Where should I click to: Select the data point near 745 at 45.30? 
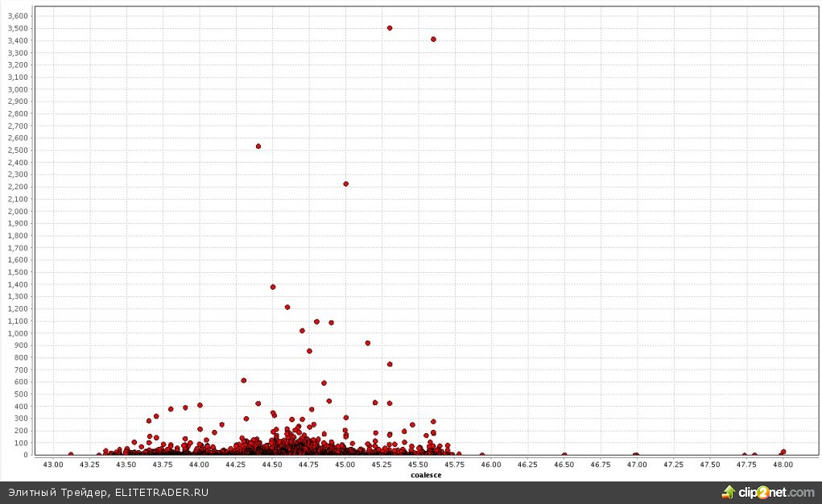click(390, 364)
